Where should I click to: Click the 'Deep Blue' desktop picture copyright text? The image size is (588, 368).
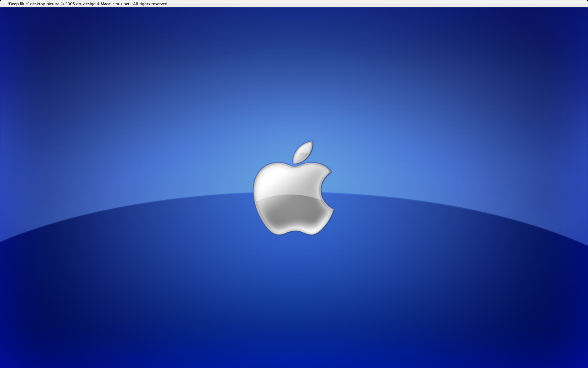click(88, 4)
